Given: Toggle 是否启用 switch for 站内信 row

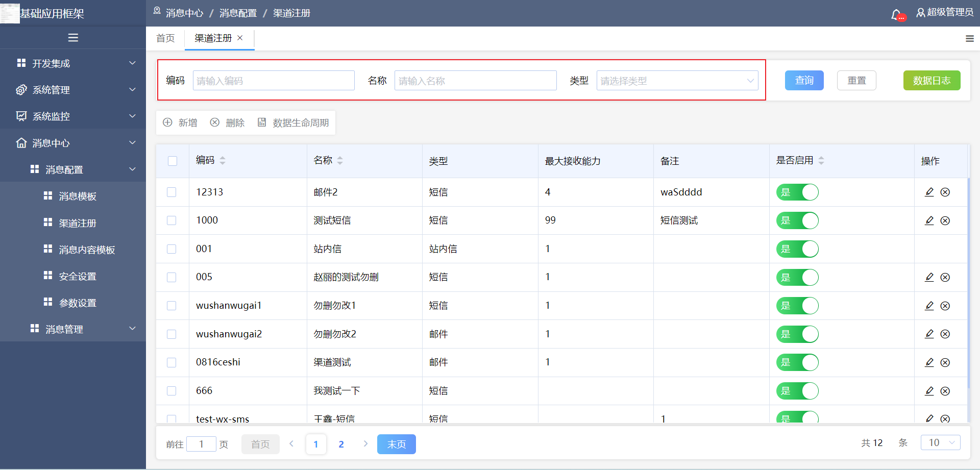Looking at the screenshot, I should click(797, 249).
